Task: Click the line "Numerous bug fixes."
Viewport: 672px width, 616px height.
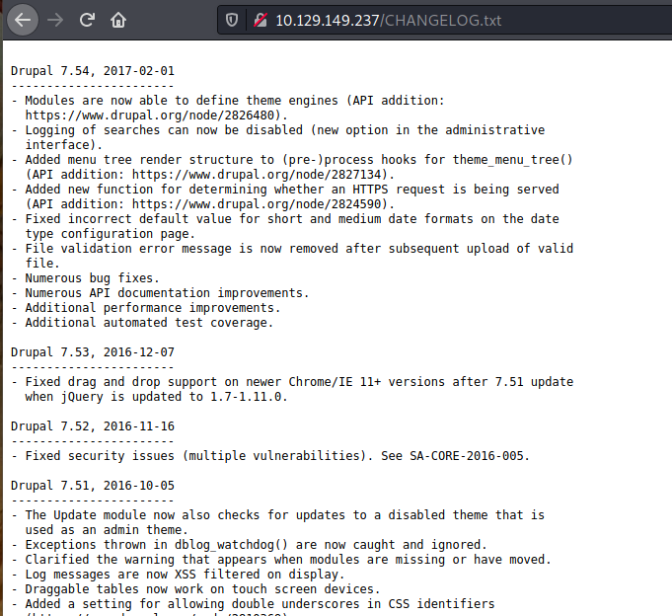Action: [x=92, y=277]
